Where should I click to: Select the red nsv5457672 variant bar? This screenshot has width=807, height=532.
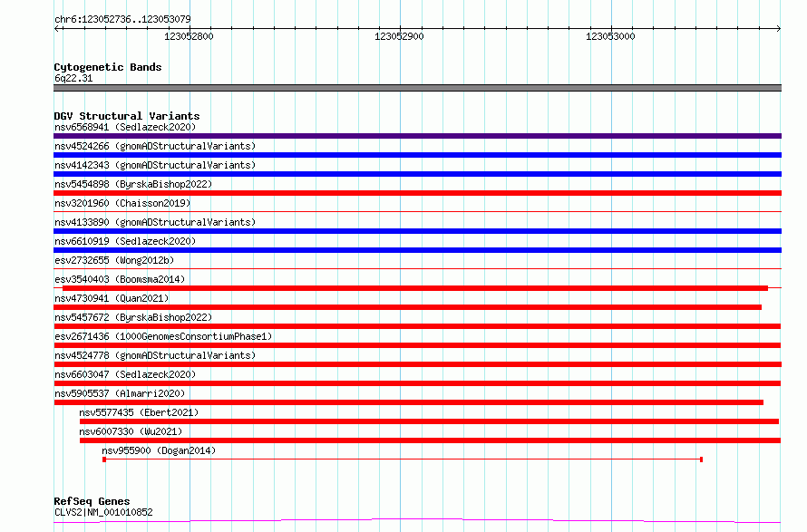click(x=417, y=326)
